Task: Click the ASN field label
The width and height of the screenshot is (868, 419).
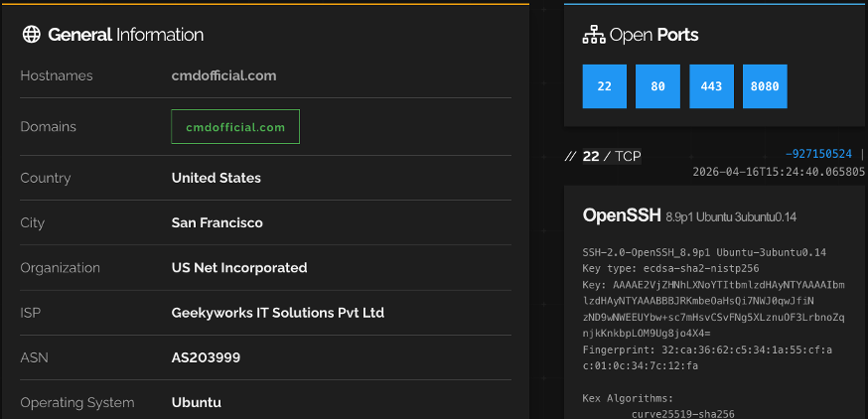Action: [35, 357]
